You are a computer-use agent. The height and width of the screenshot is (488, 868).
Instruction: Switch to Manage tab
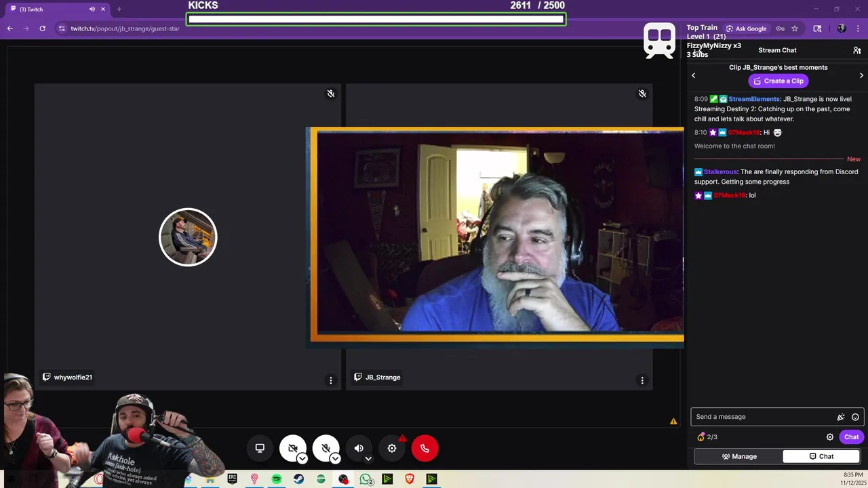(x=738, y=456)
